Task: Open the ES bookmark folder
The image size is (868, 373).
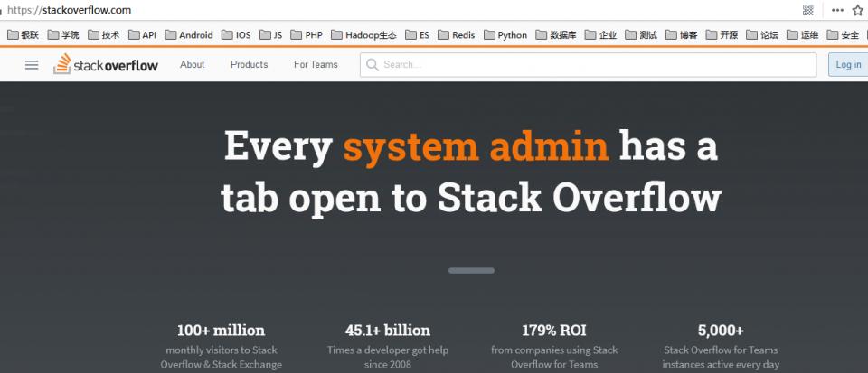Action: click(x=418, y=35)
